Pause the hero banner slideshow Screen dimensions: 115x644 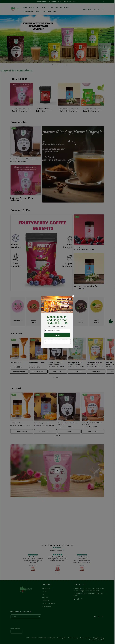click(66, 65)
